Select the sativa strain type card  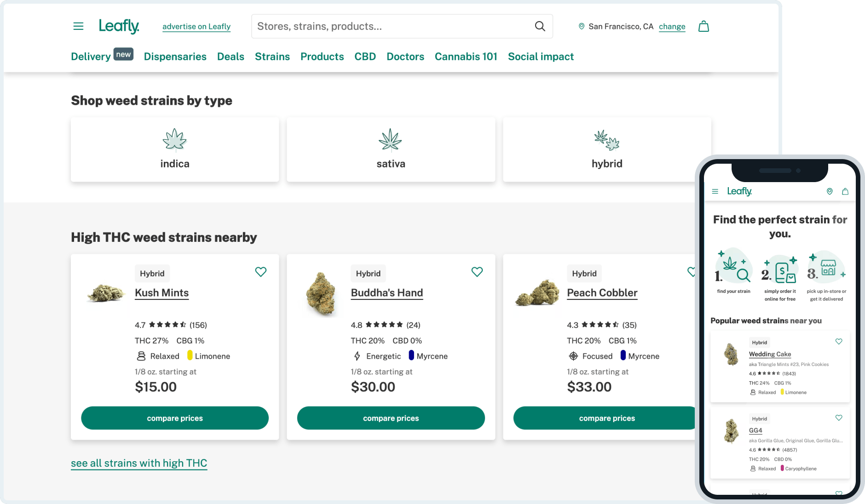pos(391,149)
